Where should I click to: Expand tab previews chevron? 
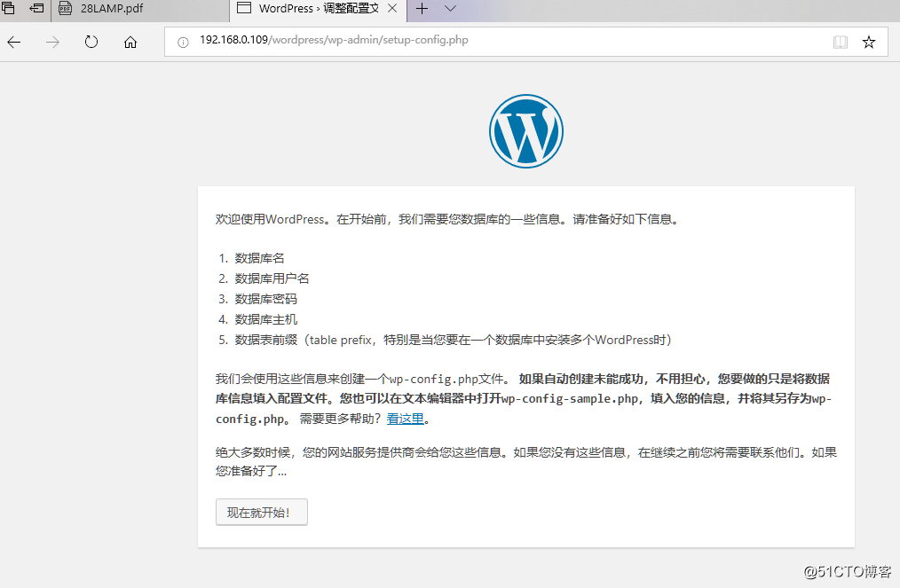[x=451, y=9]
